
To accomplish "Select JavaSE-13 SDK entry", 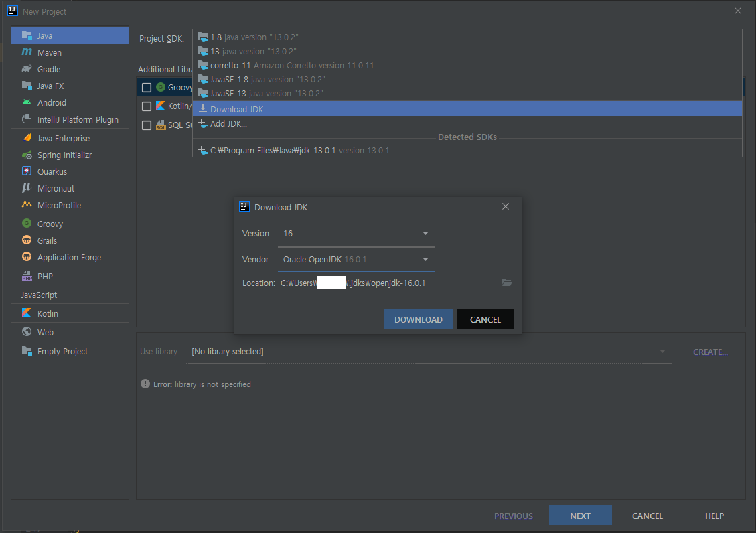I will [467, 93].
